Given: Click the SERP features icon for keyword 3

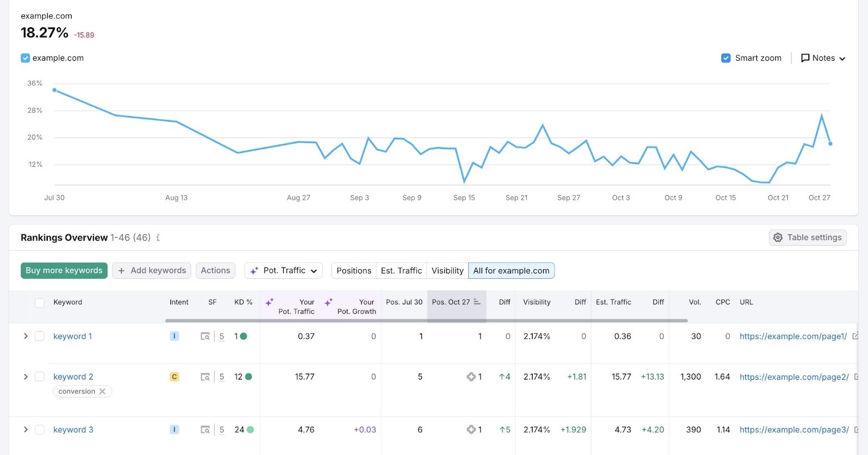Looking at the screenshot, I should 205,430.
